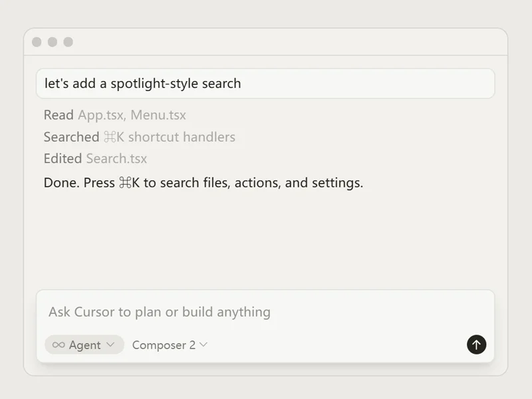
Task: Focus the Ask Cursor prompt input
Action: (265, 312)
